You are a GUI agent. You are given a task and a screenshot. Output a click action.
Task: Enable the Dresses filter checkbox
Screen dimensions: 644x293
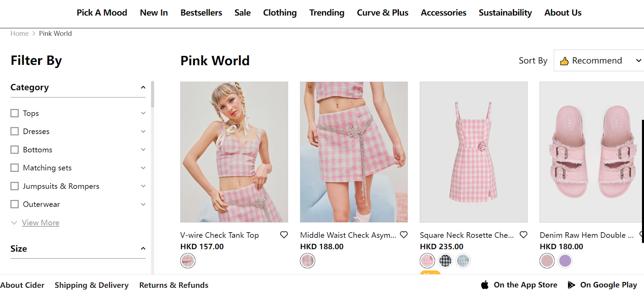click(x=15, y=131)
